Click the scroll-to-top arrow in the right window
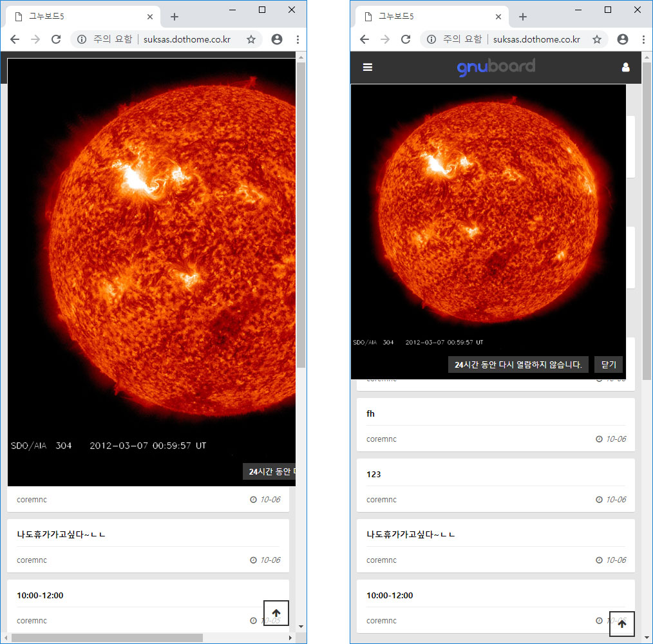Screen dimensions: 653x644 [622, 623]
